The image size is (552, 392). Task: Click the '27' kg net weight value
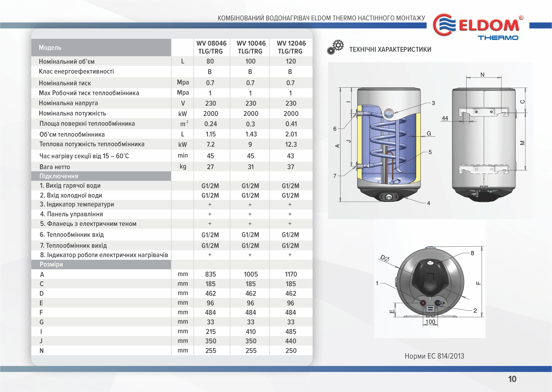210,167
